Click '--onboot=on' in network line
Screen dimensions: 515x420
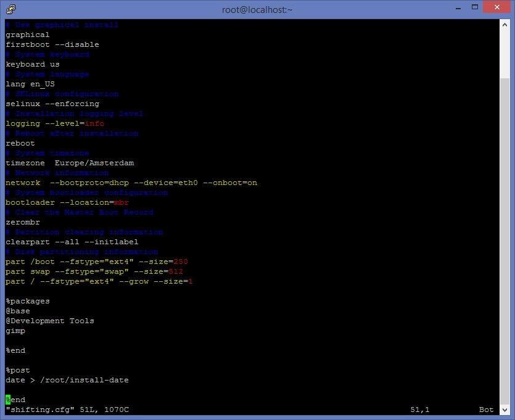230,183
